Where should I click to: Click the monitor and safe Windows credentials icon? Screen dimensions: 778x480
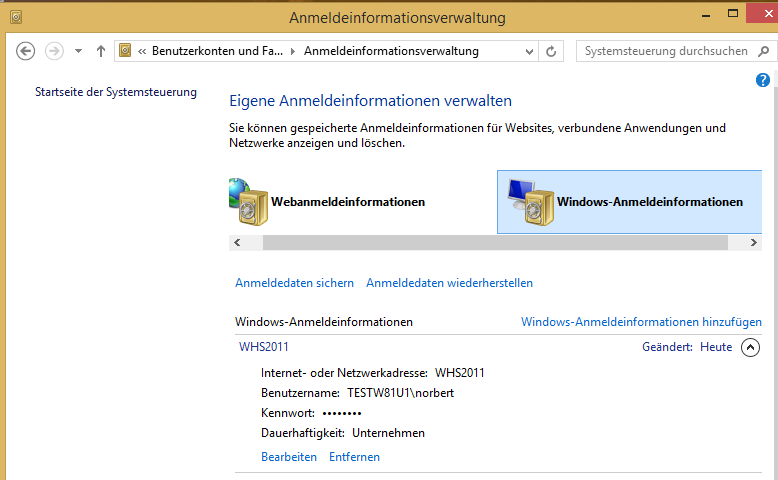(530, 202)
